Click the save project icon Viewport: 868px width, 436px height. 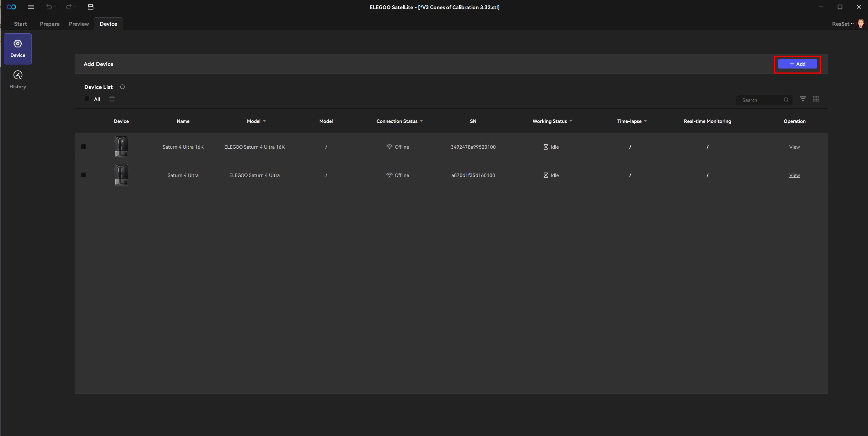90,7
